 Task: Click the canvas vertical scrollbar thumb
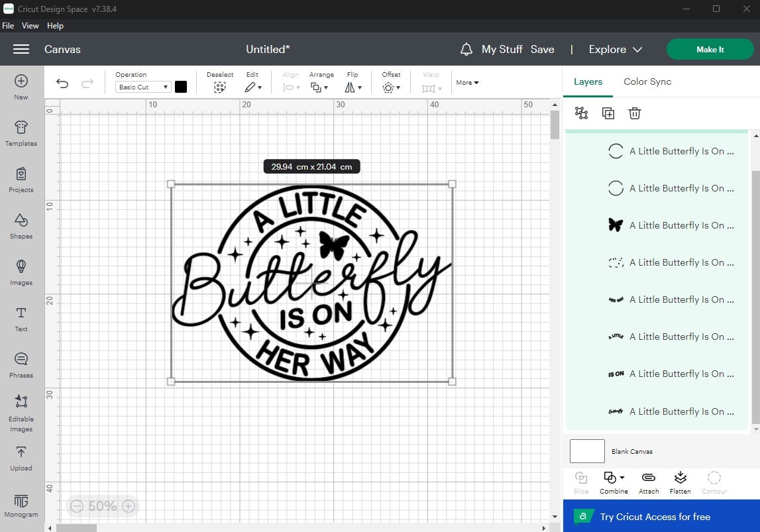(x=555, y=124)
